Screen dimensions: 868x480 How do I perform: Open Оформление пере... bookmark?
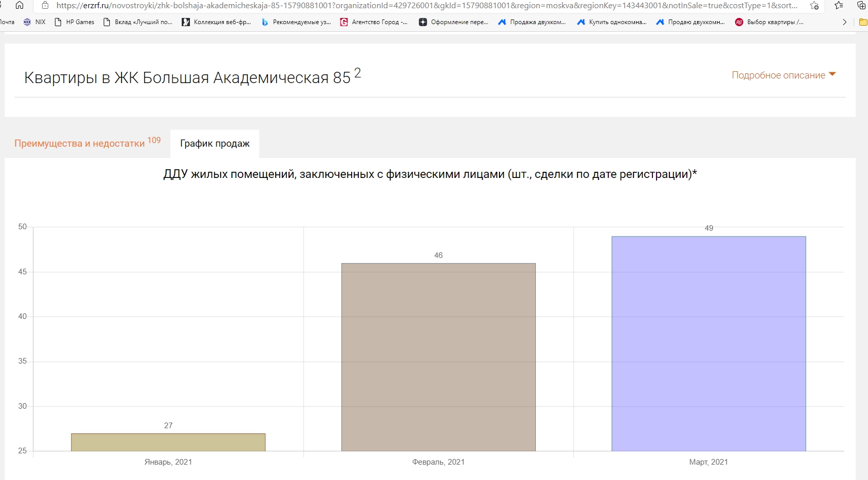point(454,22)
